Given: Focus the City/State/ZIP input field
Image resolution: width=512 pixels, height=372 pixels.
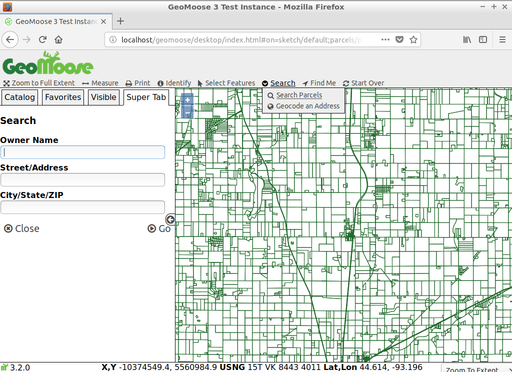Looking at the screenshot, I should 83,207.
